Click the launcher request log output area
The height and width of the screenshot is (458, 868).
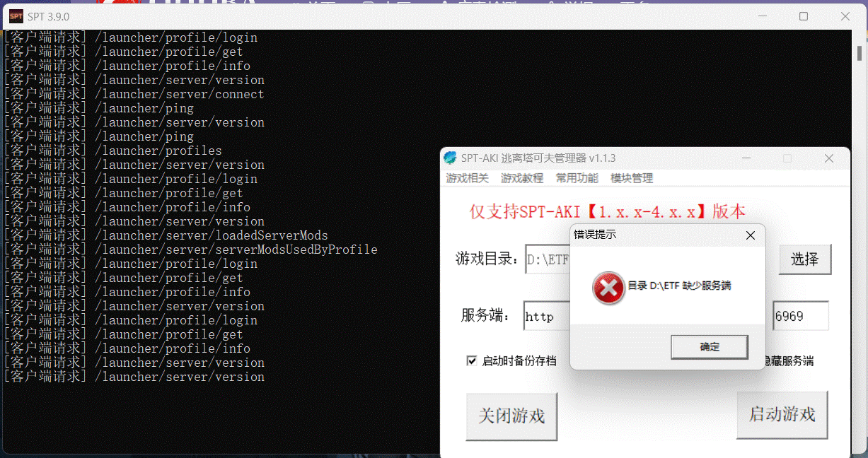[x=212, y=212]
